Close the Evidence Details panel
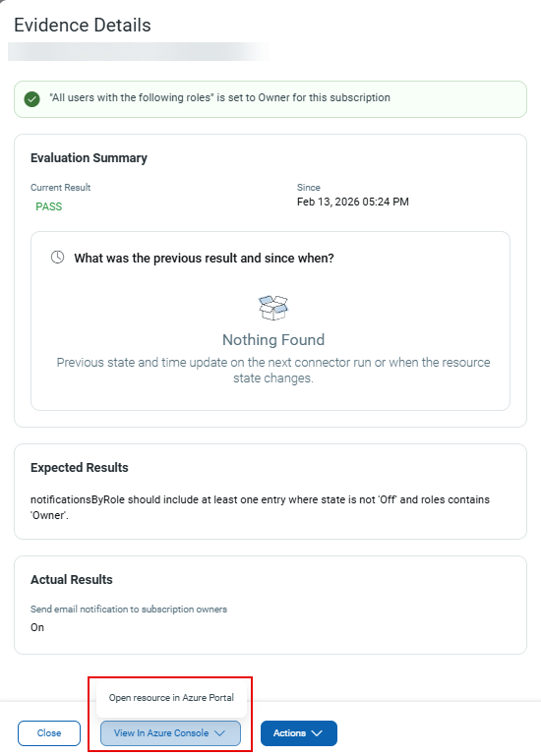Viewport: 541px width, 756px height. click(49, 732)
